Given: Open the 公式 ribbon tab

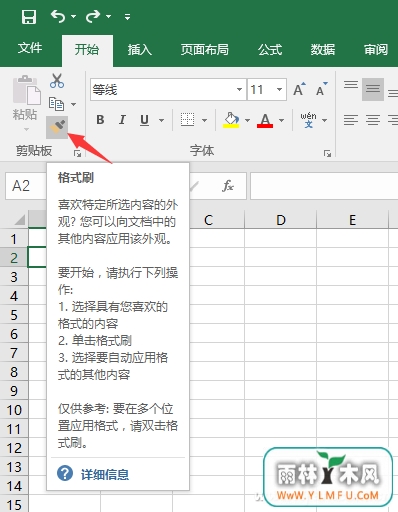Looking at the screenshot, I should coord(270,50).
